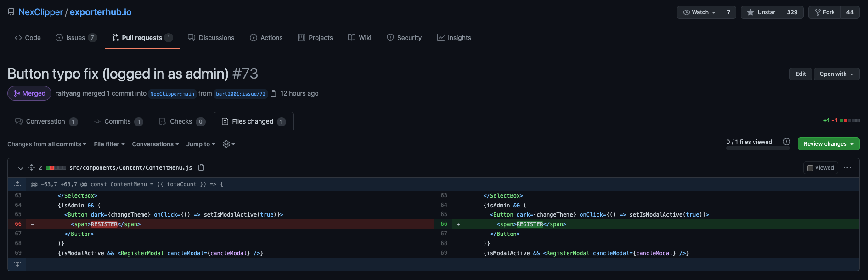
Task: Click the diffstat squares in header
Action: point(850,120)
